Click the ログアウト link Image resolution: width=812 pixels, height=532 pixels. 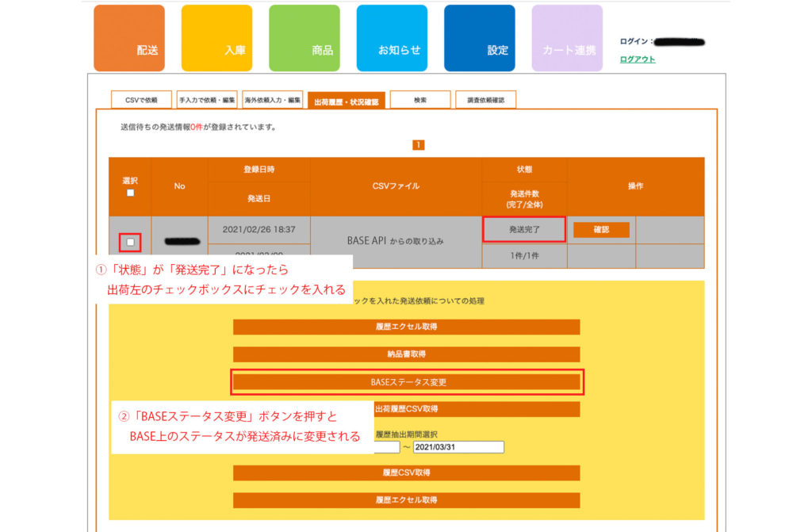click(638, 59)
